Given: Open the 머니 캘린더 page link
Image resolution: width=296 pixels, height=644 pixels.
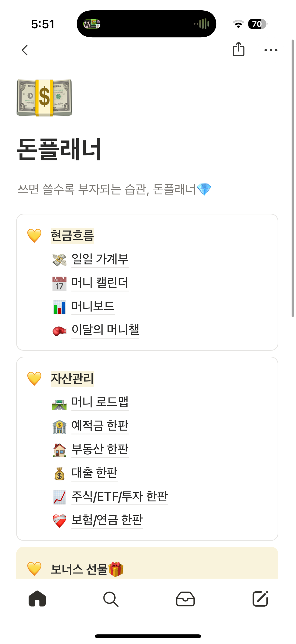Looking at the screenshot, I should 100,283.
